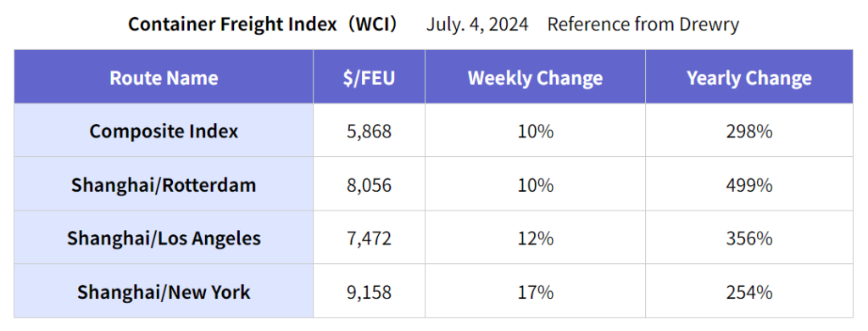868x331 pixels.
Task: Click the 5,868 price cell
Action: 369,131
